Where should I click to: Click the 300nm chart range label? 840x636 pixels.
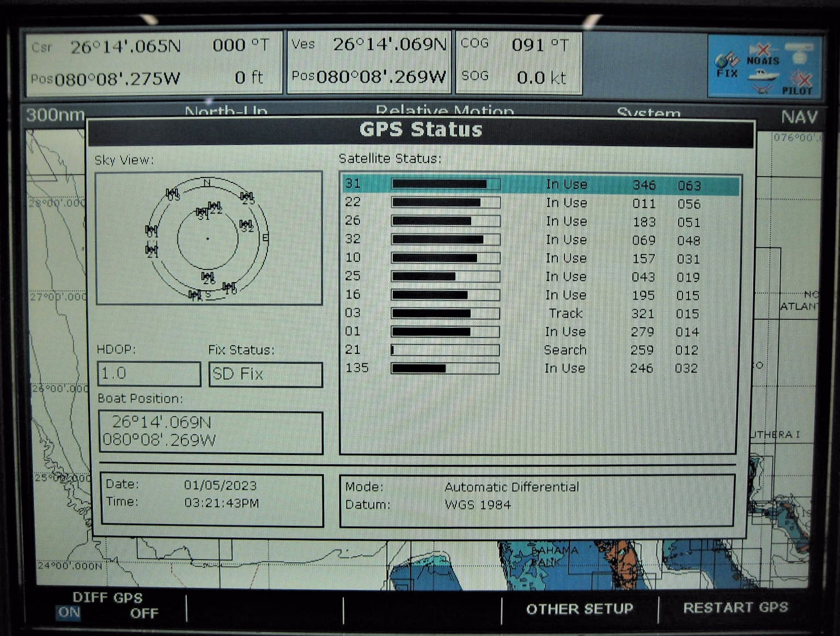(x=55, y=115)
